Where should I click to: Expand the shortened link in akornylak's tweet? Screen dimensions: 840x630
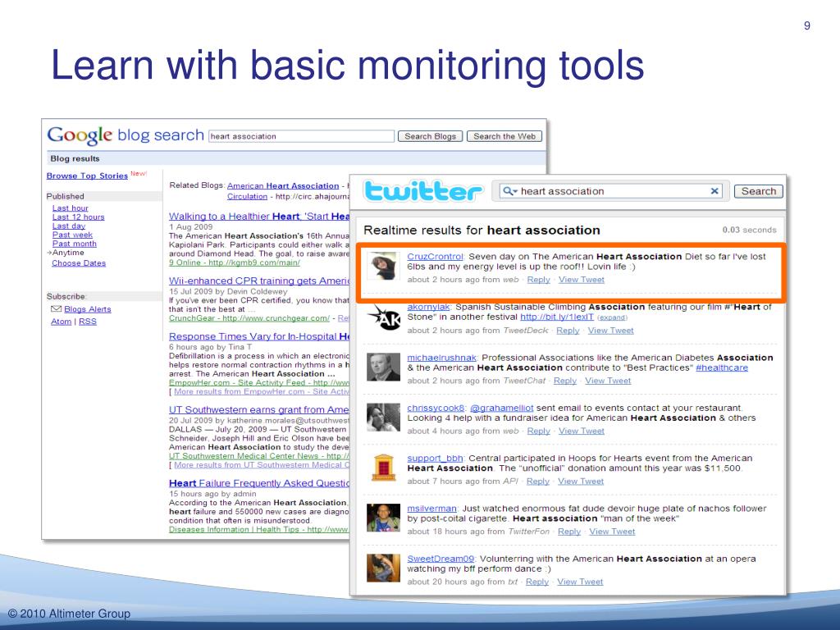[612, 317]
